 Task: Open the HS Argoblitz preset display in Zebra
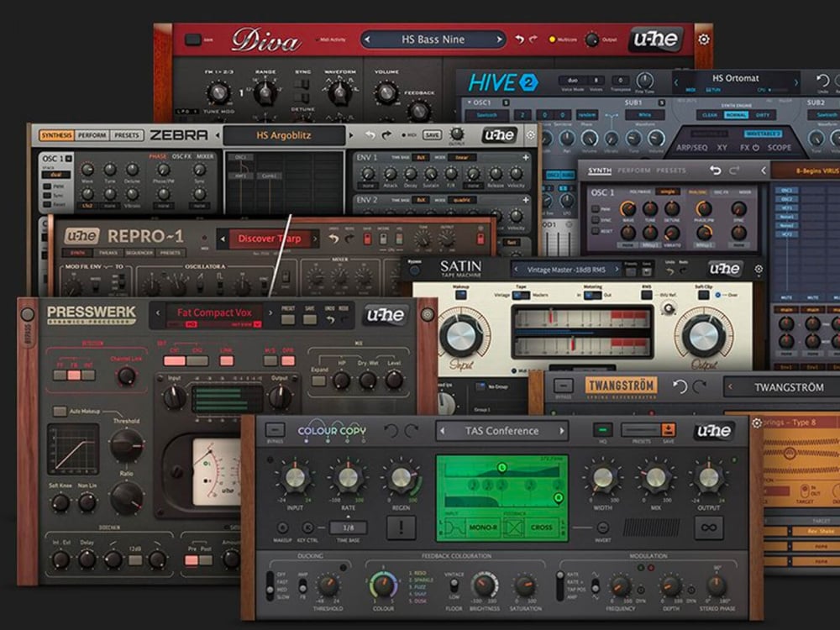pyautogui.click(x=284, y=135)
